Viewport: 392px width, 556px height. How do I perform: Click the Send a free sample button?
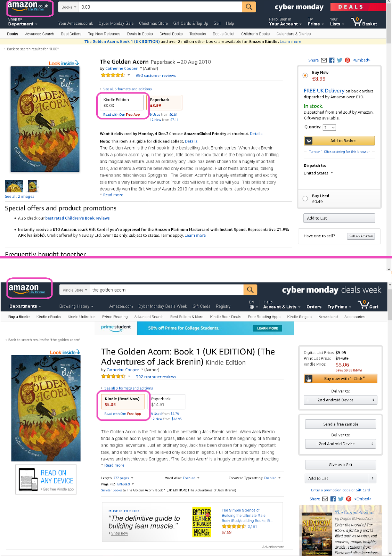[x=340, y=424]
